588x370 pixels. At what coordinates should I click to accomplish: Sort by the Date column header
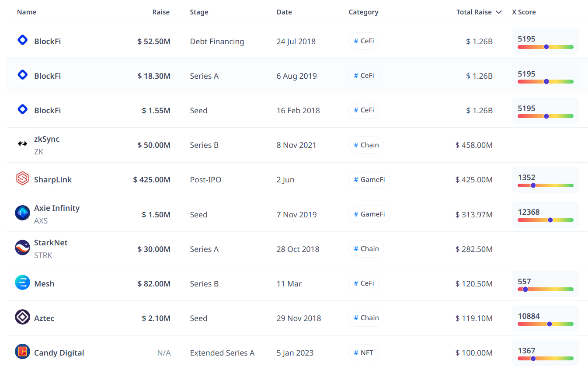point(284,12)
